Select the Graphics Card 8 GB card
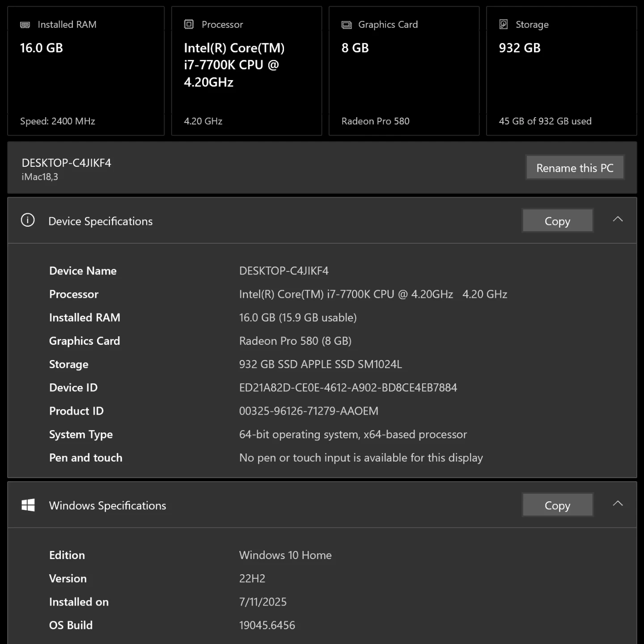 tap(404, 72)
